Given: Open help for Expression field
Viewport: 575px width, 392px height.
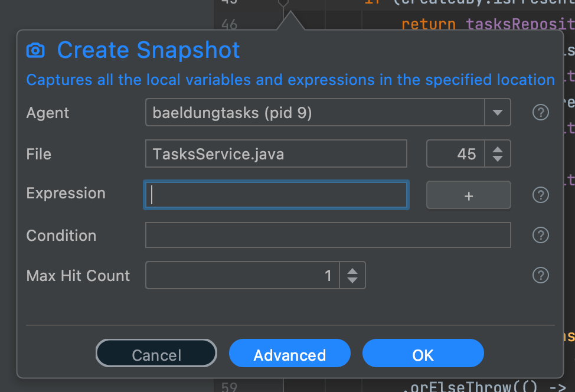Looking at the screenshot, I should tap(541, 195).
